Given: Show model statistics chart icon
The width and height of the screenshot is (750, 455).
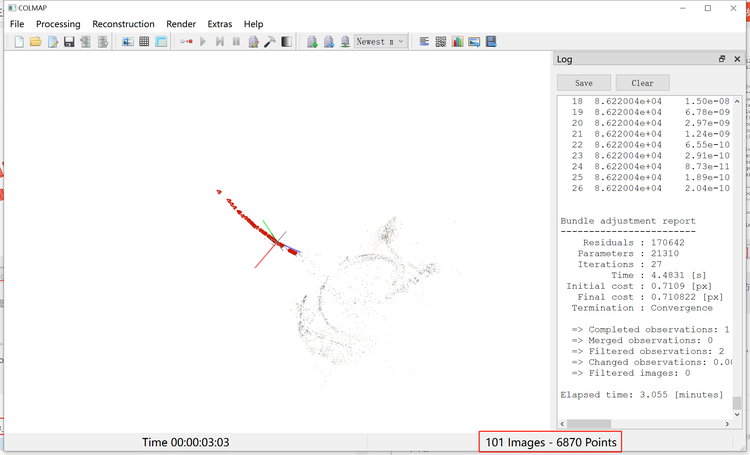Looking at the screenshot, I should click(x=458, y=42).
